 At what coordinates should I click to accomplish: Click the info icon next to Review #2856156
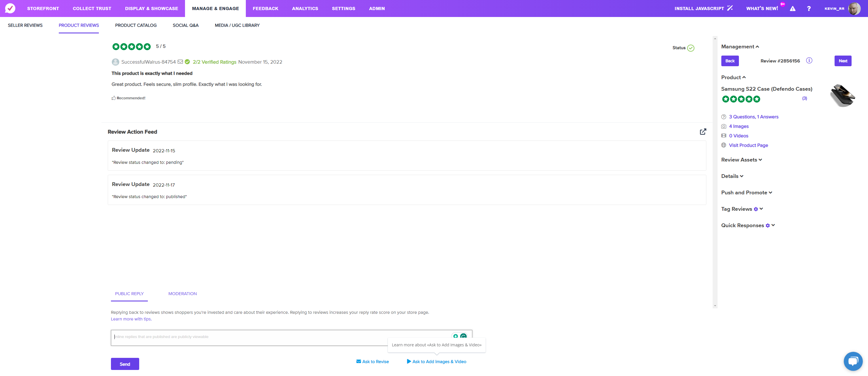809,60
